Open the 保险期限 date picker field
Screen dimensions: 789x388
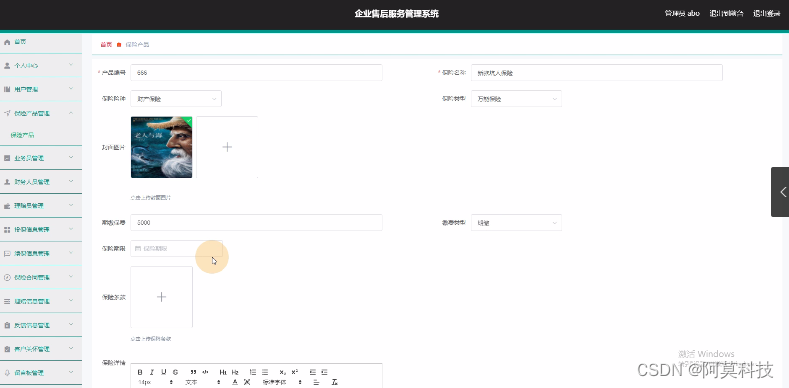176,248
